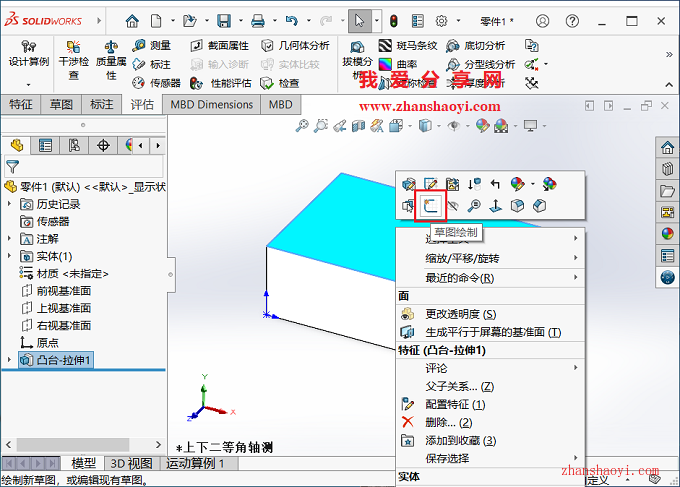
Task: Click Zoom to Selection in context toolbar
Action: point(474,206)
